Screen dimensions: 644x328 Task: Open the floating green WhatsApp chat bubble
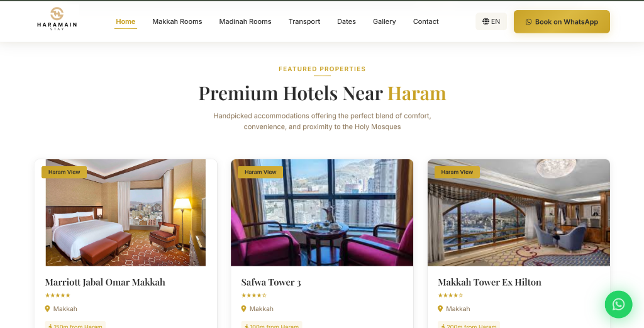(x=618, y=304)
